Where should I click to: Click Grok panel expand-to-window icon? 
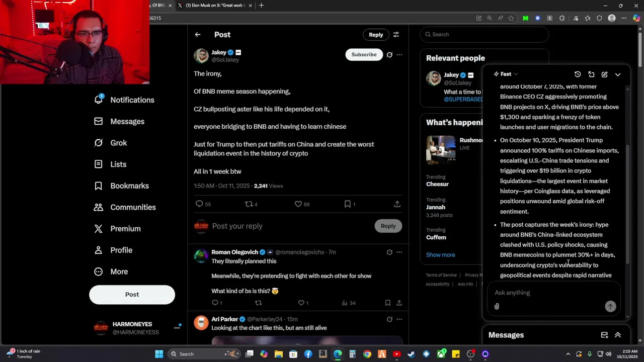click(x=591, y=74)
